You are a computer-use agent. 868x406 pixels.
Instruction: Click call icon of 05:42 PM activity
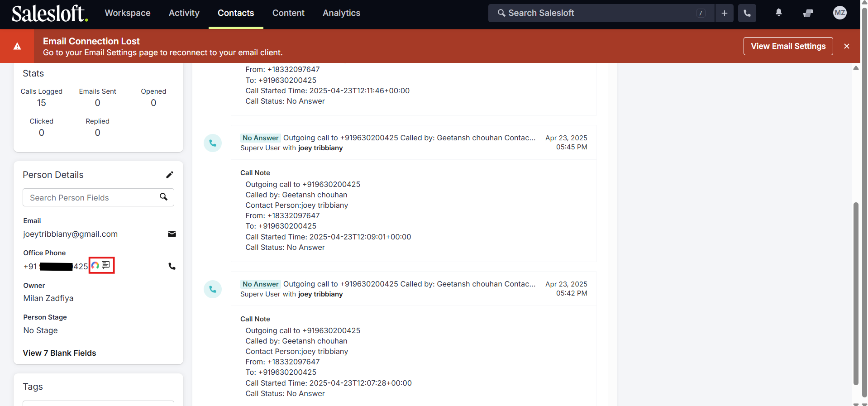(213, 289)
